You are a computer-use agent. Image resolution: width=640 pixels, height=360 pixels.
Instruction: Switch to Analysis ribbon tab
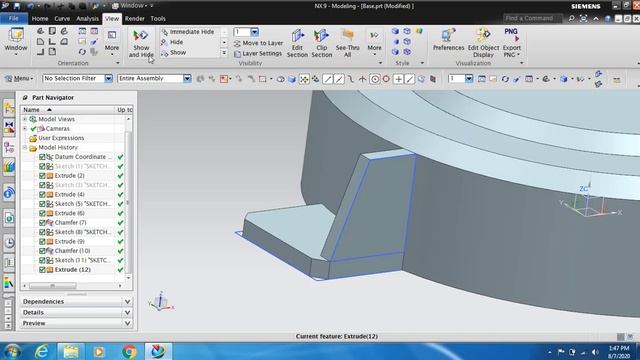pos(87,19)
